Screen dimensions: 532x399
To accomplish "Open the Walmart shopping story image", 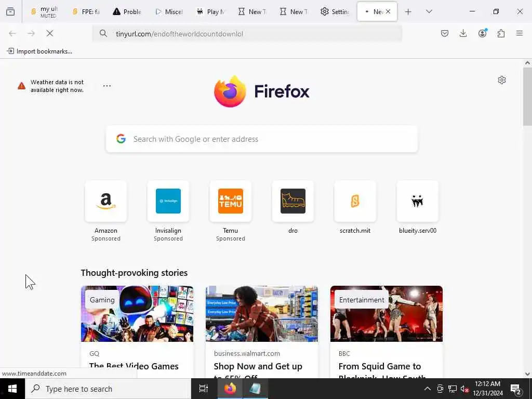I will tap(262, 314).
